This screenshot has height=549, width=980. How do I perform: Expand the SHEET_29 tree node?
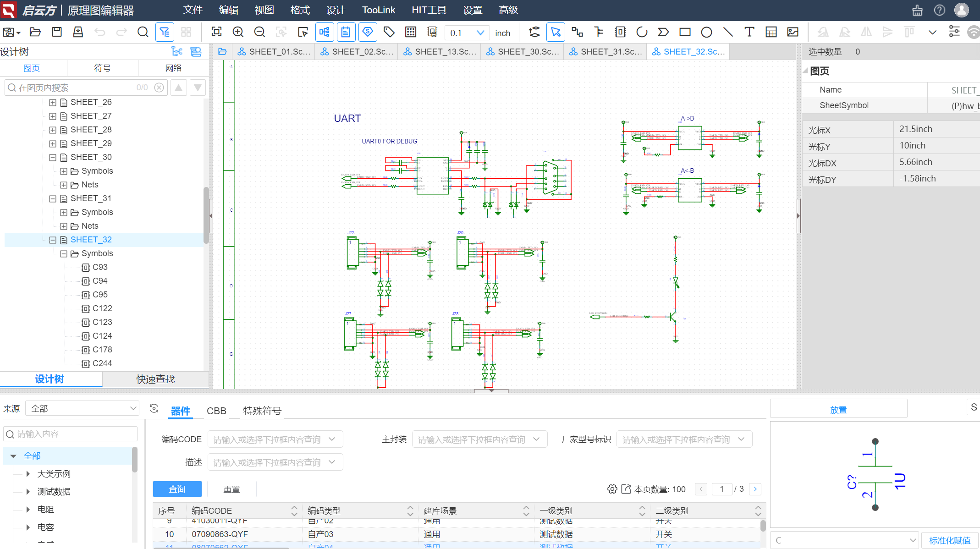[53, 143]
